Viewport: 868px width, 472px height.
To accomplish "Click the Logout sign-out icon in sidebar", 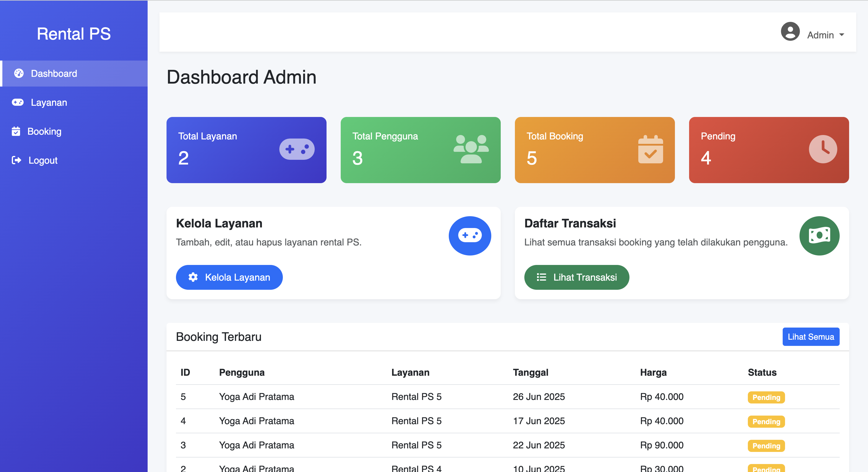I will click(x=16, y=160).
